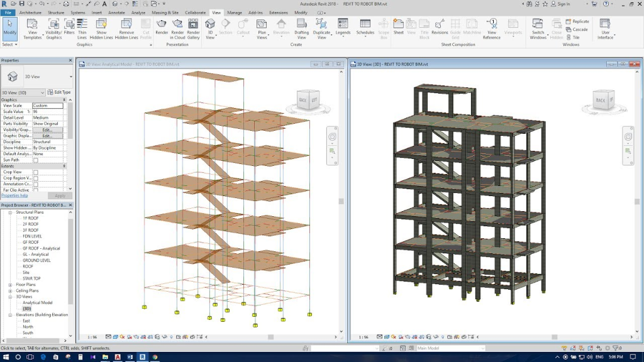
Task: Open Visibility/Graphics settings
Action: [53, 29]
